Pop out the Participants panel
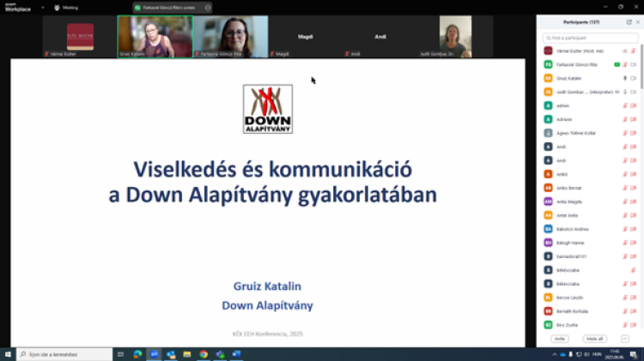Viewport: 644px width, 361px height. pyautogui.click(x=629, y=22)
